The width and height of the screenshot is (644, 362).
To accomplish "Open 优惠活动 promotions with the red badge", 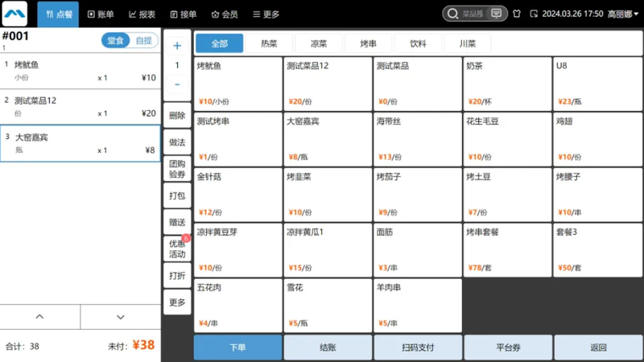I will click(177, 249).
